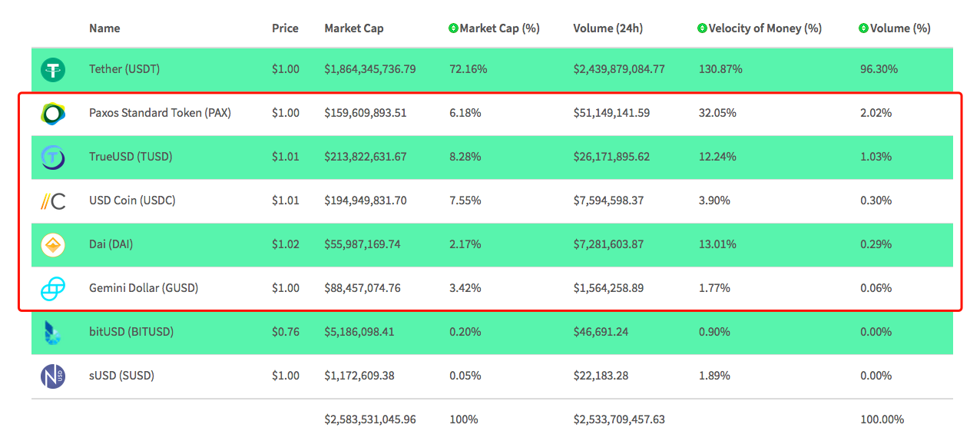Image resolution: width=980 pixels, height=441 pixels.
Task: Select Gemini market cap $88,457,074.76
Action: click(x=363, y=288)
